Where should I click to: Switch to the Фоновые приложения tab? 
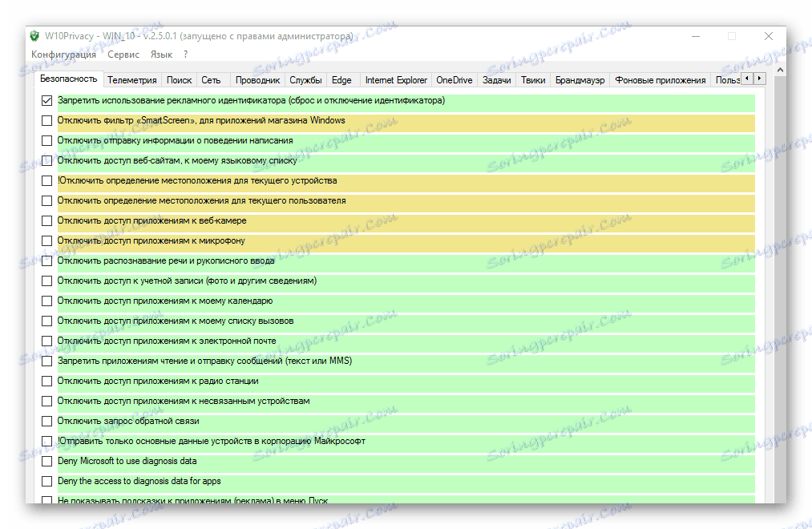(x=661, y=80)
